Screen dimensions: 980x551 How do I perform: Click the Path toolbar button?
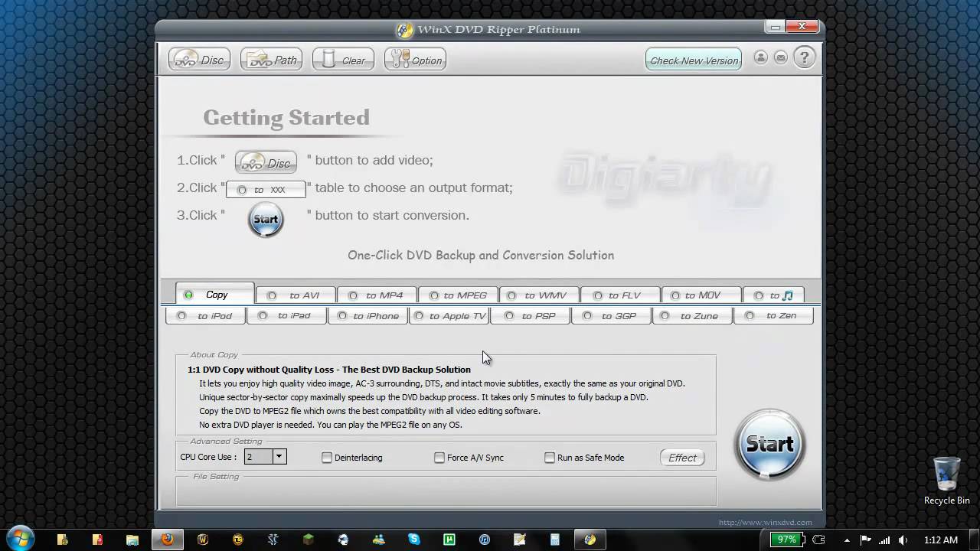click(x=271, y=60)
